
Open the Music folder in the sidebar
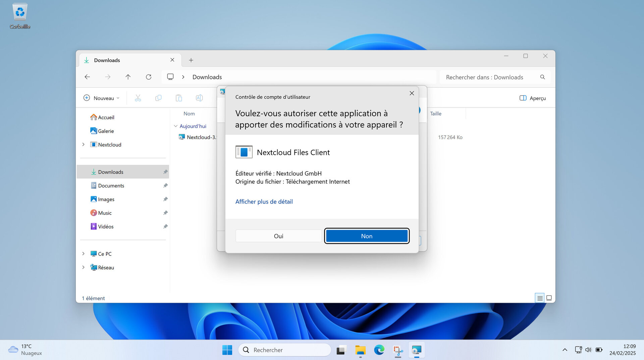pos(105,213)
